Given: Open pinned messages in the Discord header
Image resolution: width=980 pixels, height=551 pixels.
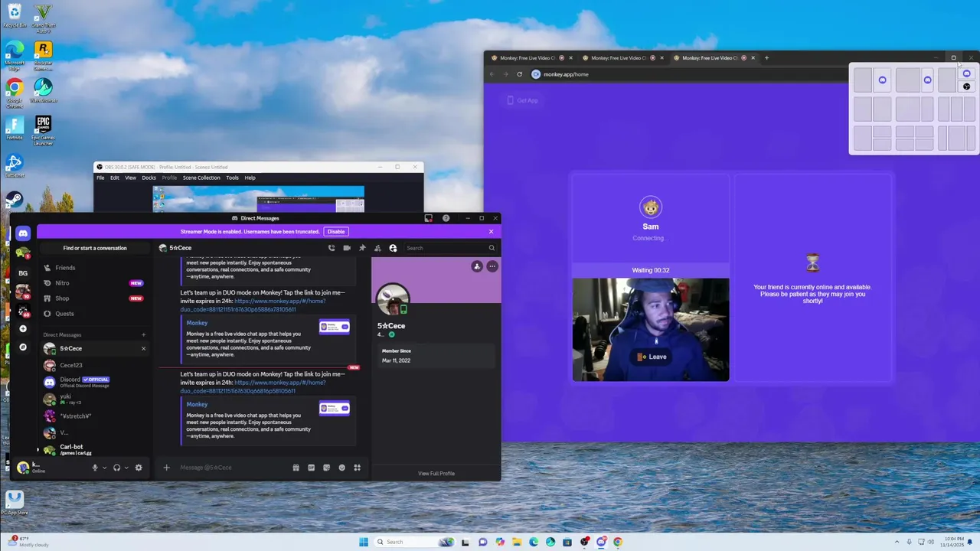Looking at the screenshot, I should [362, 248].
